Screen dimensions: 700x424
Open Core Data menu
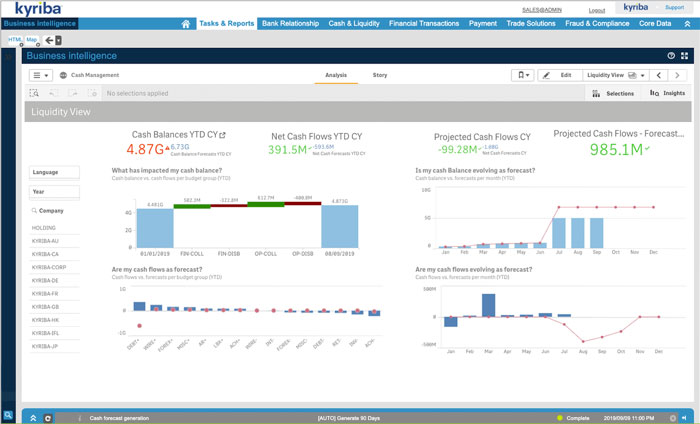(x=655, y=24)
